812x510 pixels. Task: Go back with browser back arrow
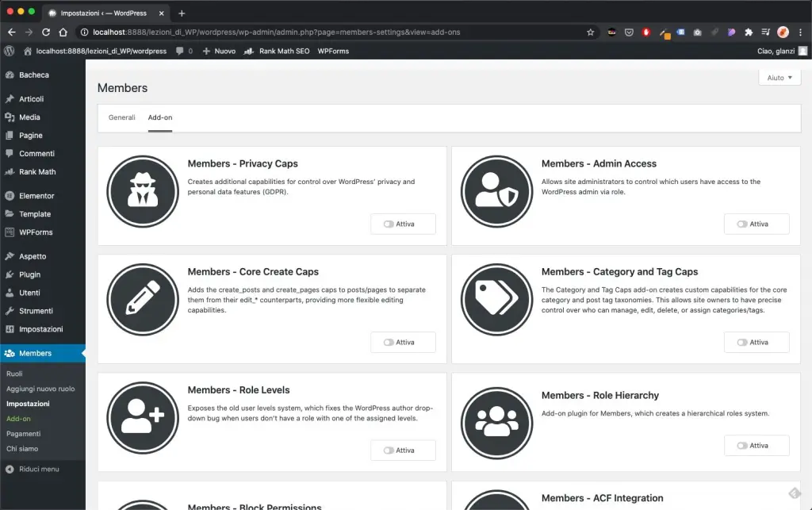pyautogui.click(x=11, y=32)
